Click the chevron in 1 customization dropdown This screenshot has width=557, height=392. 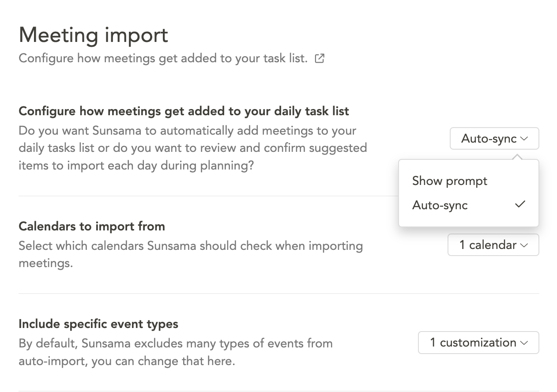tap(524, 343)
